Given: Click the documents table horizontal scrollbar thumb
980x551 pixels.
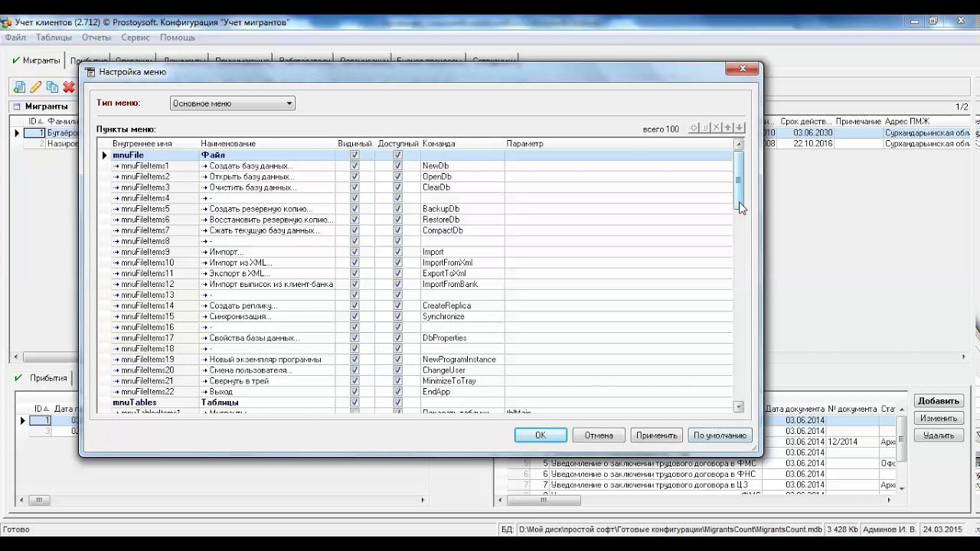Looking at the screenshot, I should pyautogui.click(x=542, y=500).
